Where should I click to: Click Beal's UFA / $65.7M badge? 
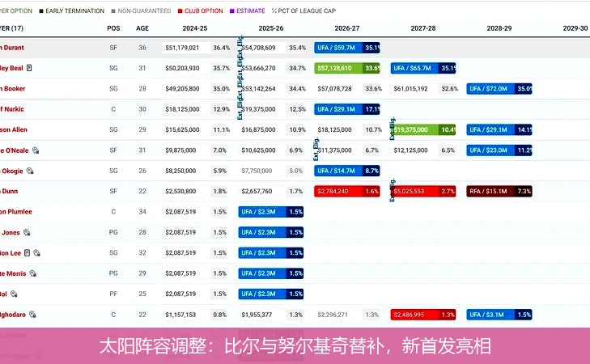click(423, 68)
